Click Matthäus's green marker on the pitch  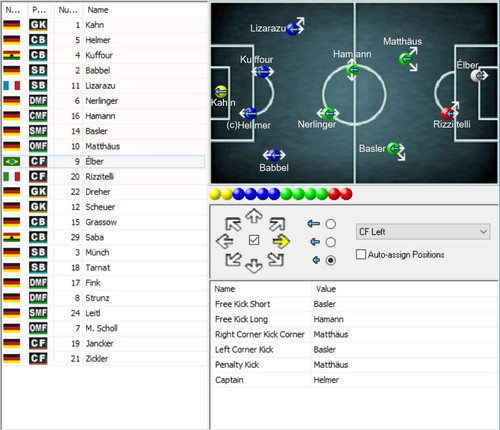click(x=405, y=59)
